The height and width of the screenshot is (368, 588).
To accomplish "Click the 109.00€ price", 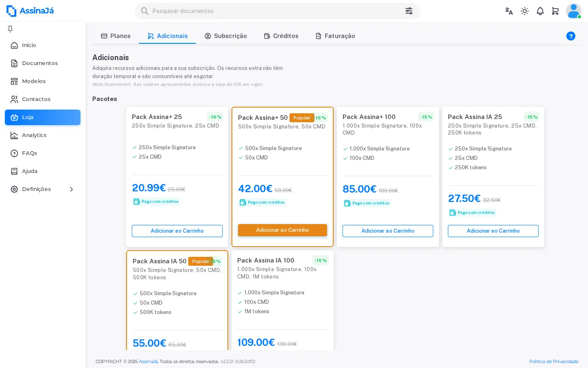I will click(x=256, y=342).
